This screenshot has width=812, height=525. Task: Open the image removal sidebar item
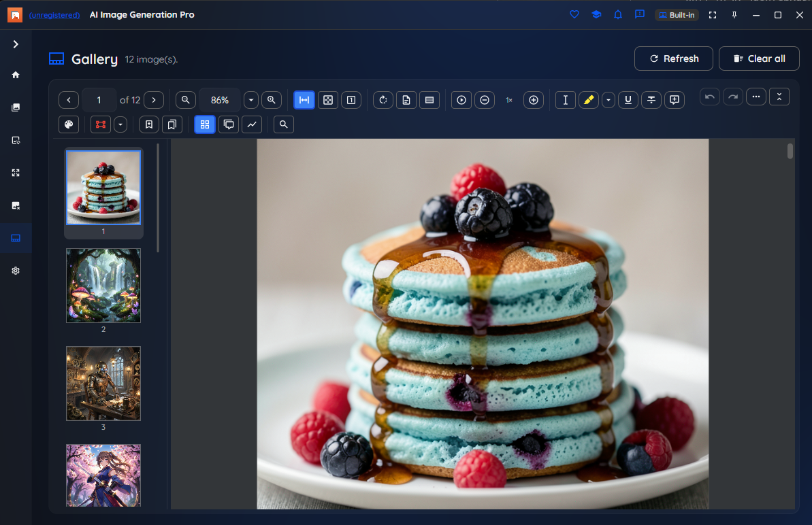[16, 205]
